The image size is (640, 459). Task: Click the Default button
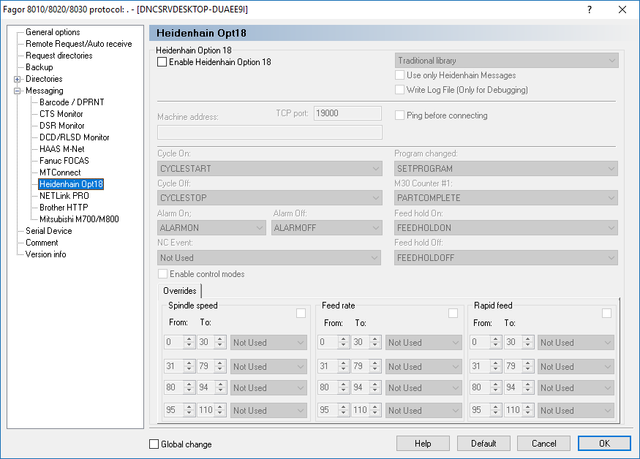pyautogui.click(x=483, y=443)
